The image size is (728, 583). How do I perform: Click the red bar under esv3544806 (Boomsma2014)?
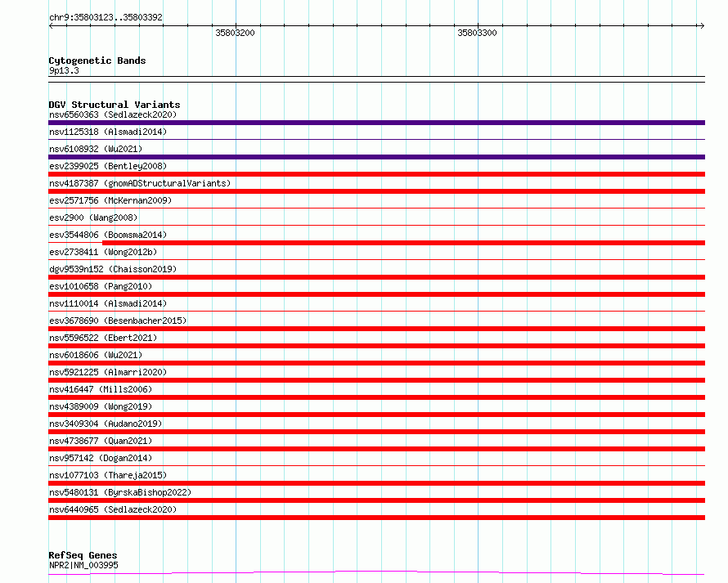pos(403,243)
